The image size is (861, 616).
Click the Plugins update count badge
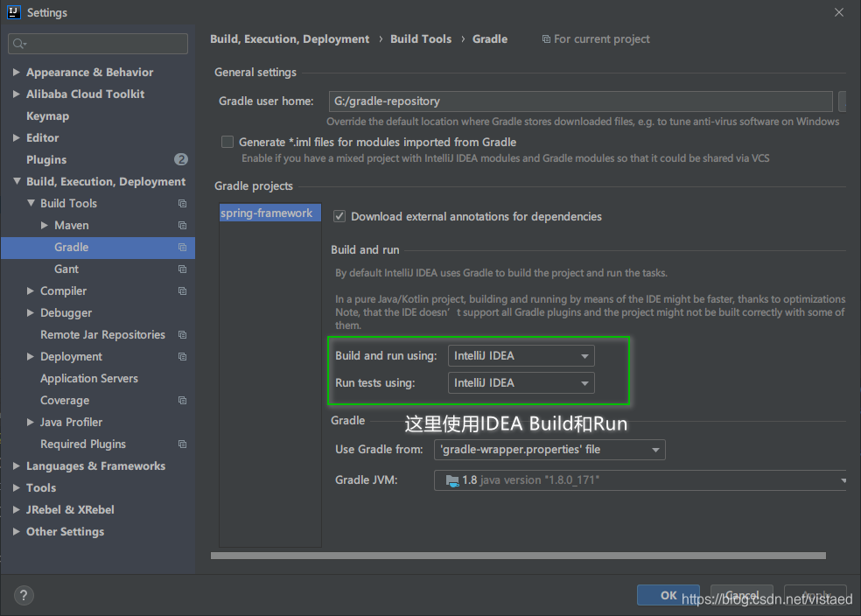coord(181,159)
